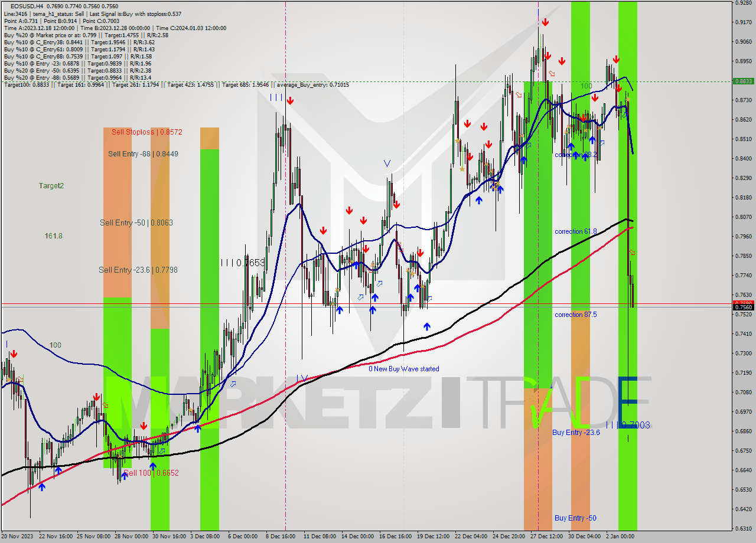Click the 0.7410 price axis label

743,334
